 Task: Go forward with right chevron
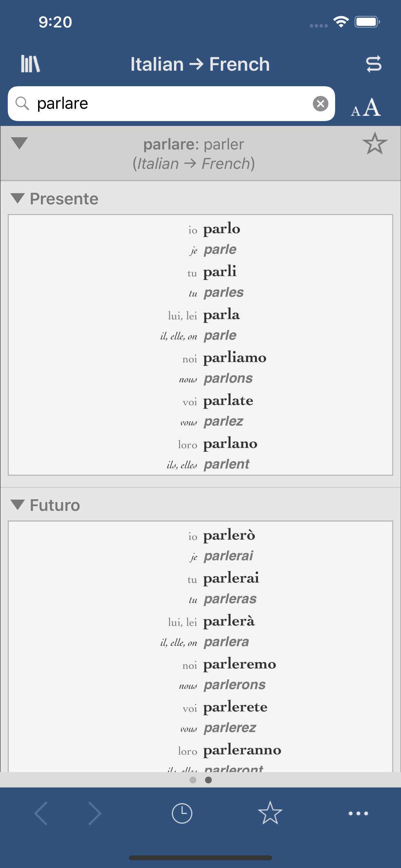[94, 813]
